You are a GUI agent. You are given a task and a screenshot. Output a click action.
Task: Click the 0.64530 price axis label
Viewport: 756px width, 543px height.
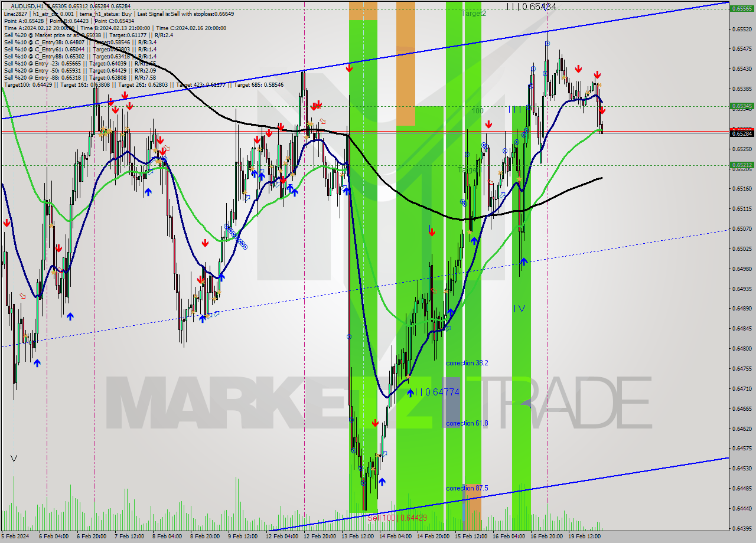(x=742, y=468)
